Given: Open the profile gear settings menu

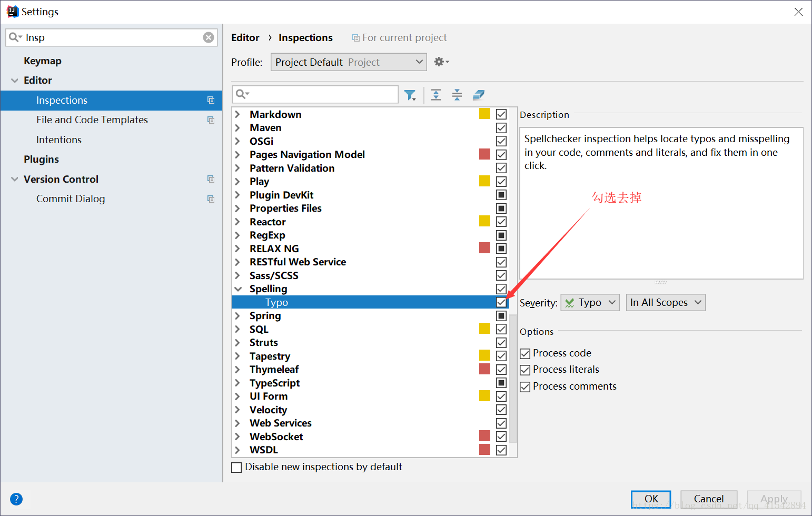Looking at the screenshot, I should click(x=441, y=62).
